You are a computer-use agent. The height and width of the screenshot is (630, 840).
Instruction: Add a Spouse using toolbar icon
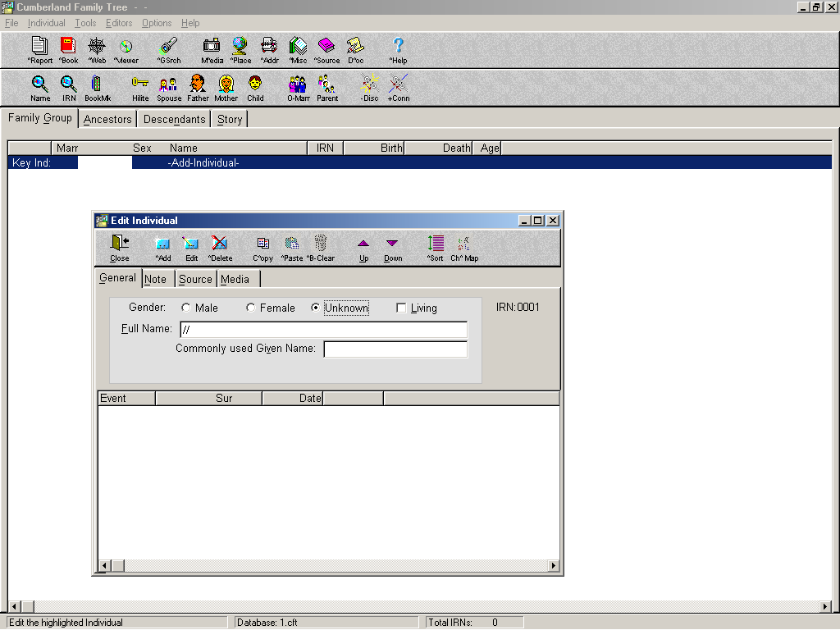coord(169,84)
